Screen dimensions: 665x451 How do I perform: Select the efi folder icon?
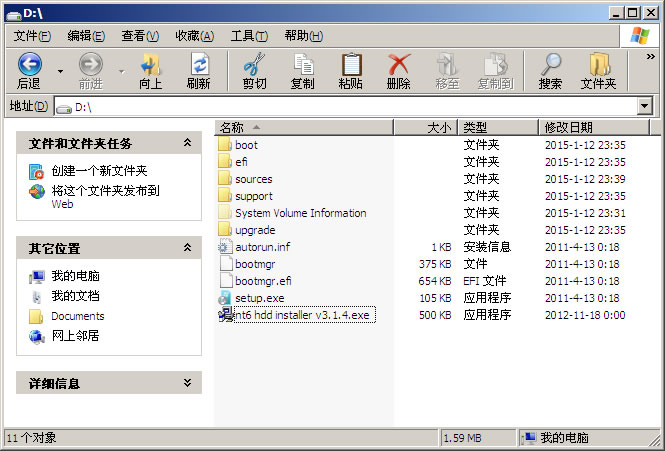(x=225, y=161)
